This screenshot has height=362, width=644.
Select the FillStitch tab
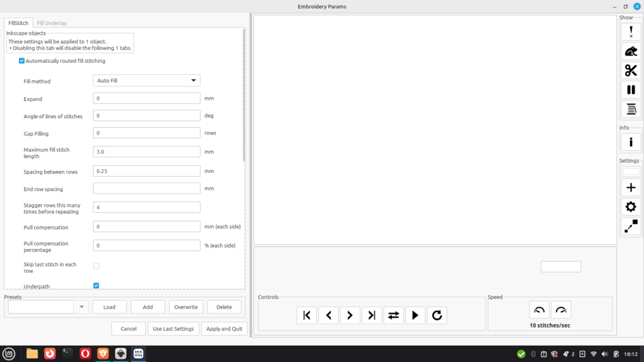click(x=18, y=23)
